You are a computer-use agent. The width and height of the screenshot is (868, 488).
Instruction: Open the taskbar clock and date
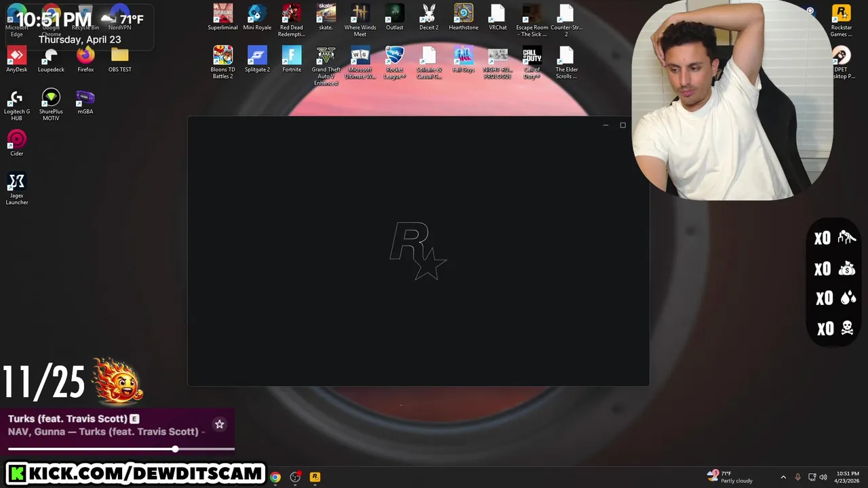(x=847, y=477)
